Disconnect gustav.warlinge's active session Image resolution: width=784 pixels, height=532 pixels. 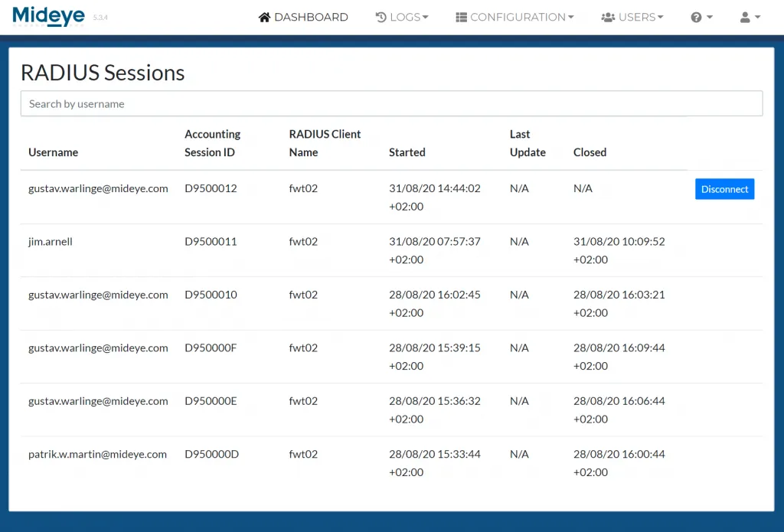(x=724, y=188)
